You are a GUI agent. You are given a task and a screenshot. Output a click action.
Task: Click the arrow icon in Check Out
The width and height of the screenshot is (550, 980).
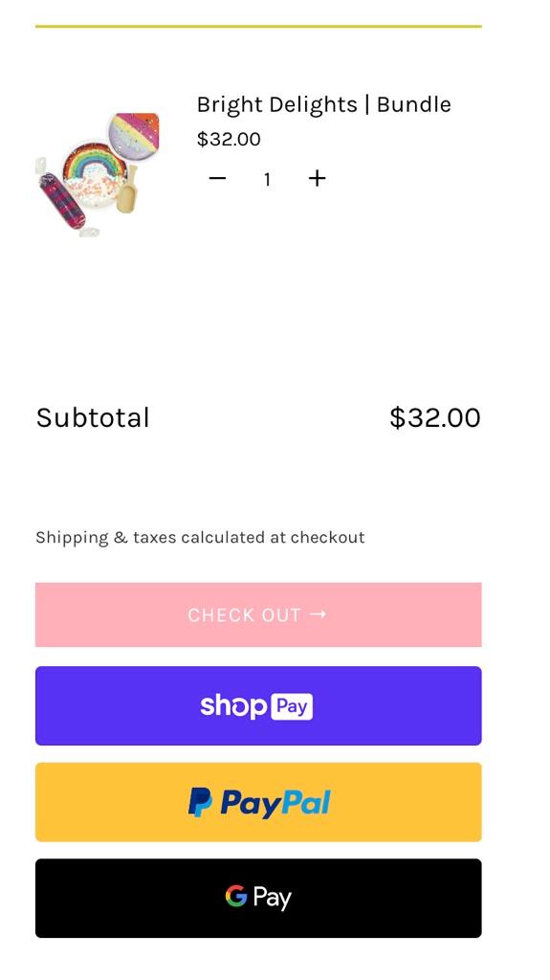319,614
